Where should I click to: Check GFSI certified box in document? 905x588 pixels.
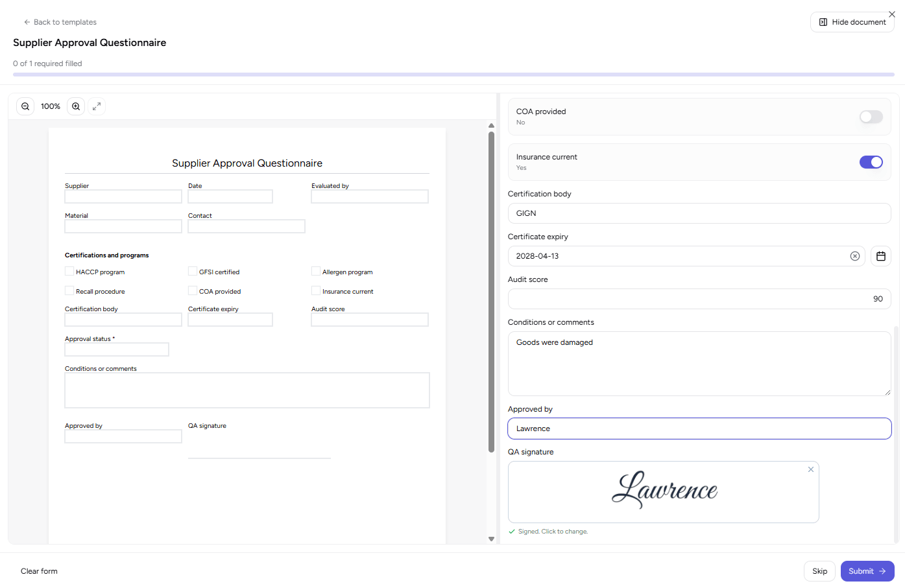pyautogui.click(x=193, y=271)
